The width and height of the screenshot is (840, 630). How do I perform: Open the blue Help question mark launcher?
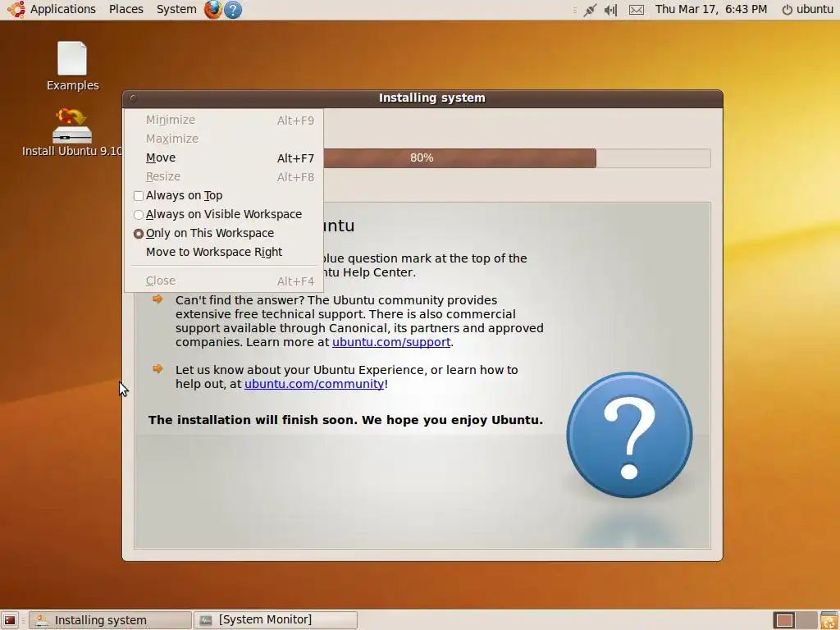point(232,10)
